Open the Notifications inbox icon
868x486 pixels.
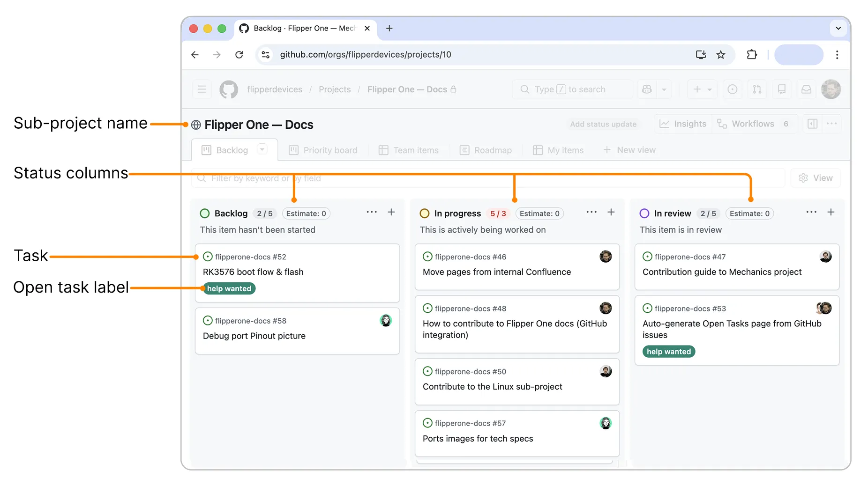806,89
